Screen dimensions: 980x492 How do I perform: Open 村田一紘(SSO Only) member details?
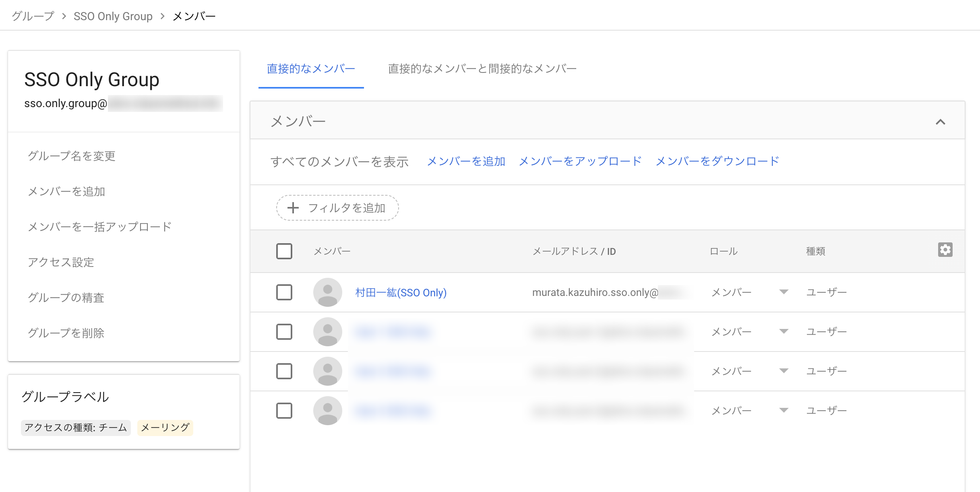[401, 292]
